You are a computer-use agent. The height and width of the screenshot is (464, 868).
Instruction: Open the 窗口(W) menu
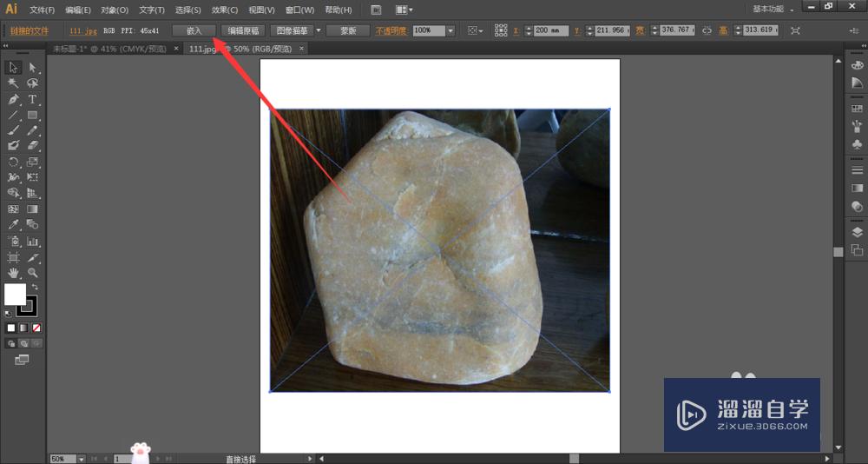click(x=300, y=10)
